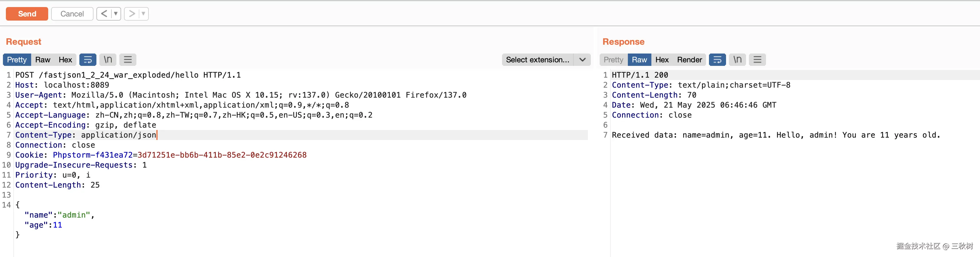980x257 pixels.
Task: Go back to previous request in history
Action: pos(104,14)
